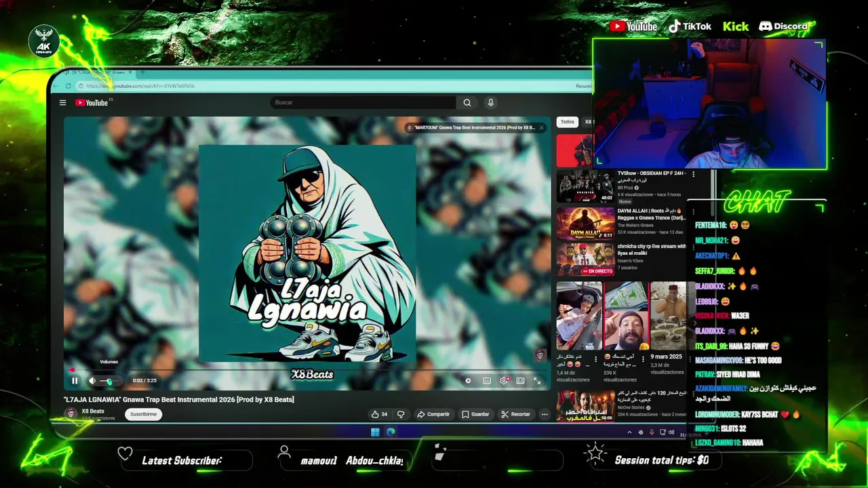This screenshot has width=868, height=488.
Task: Click the Compartir share button
Action: click(433, 414)
